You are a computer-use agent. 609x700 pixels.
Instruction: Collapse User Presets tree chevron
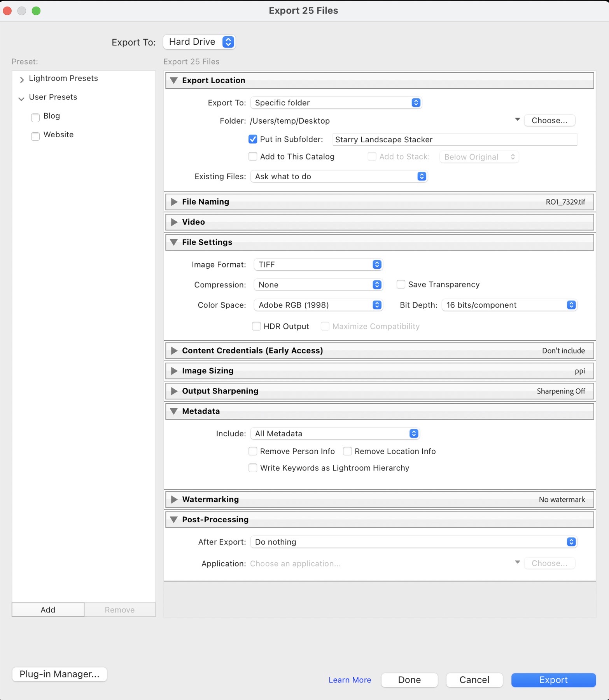21,99
